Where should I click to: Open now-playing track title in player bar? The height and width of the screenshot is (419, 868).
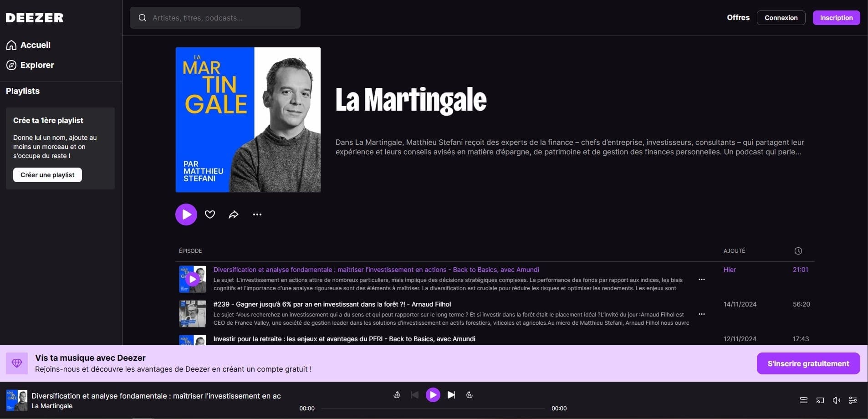pyautogui.click(x=156, y=396)
